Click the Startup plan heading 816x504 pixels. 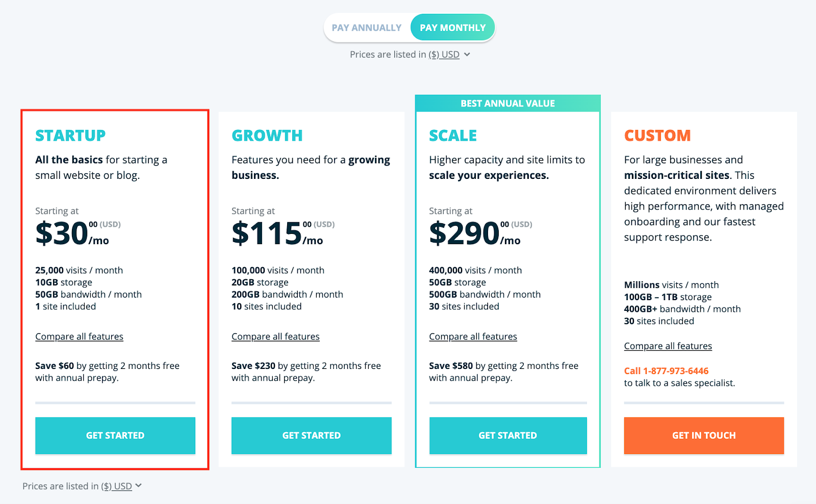[x=70, y=136]
